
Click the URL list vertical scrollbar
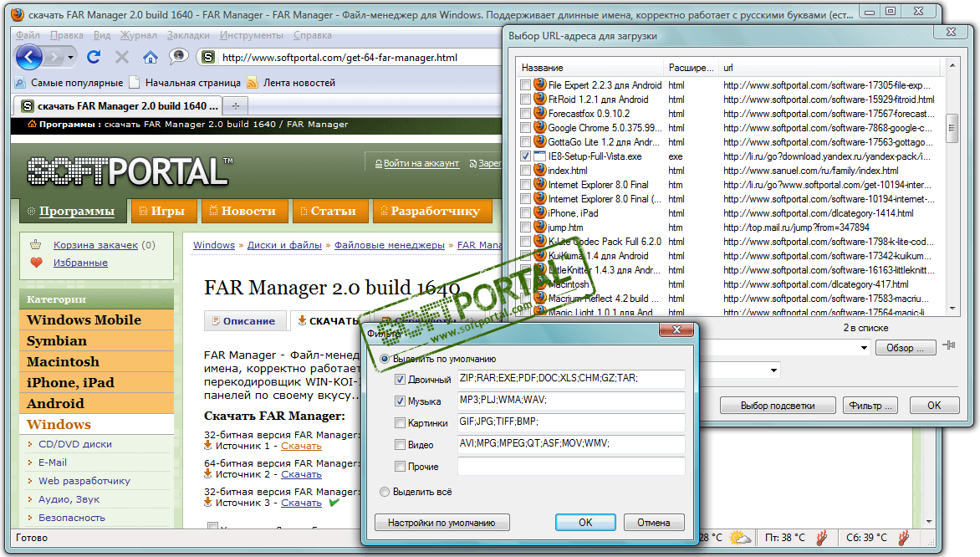tap(952, 187)
